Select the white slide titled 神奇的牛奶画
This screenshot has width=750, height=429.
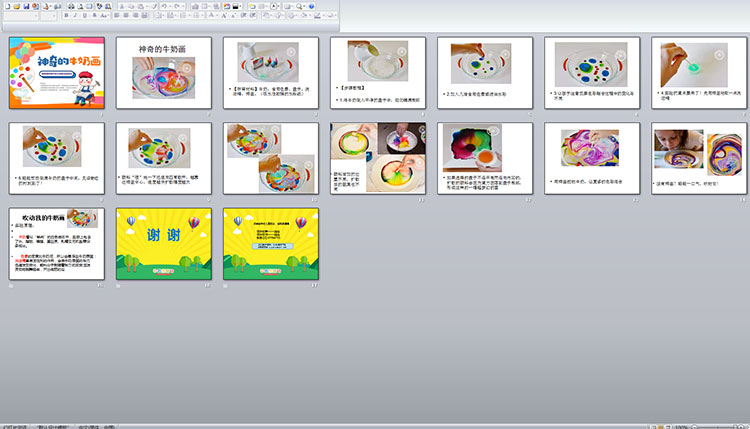164,73
